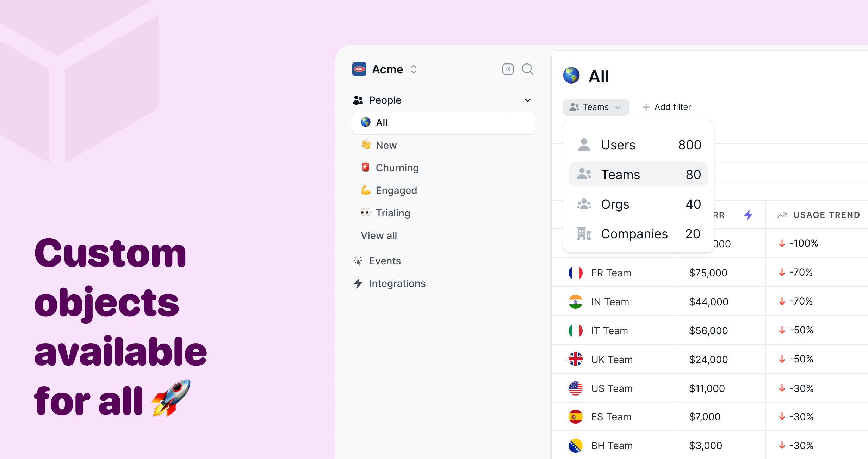The width and height of the screenshot is (868, 459).
Task: Click Add filter button
Action: [666, 107]
